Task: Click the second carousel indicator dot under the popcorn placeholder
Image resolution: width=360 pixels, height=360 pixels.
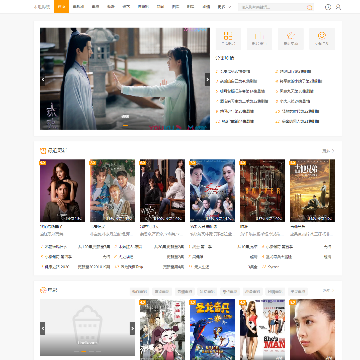Action: tap(84, 351)
